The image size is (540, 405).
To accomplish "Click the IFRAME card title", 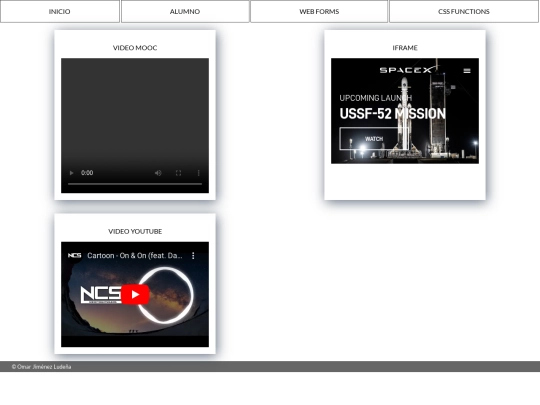I will point(405,48).
